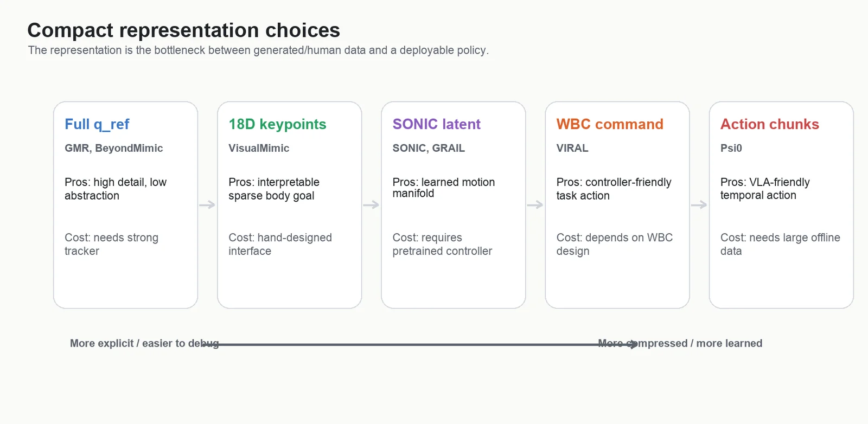868x424 pixels.
Task: Click the arrow between WBC command and Action chunks
Action: coord(699,205)
